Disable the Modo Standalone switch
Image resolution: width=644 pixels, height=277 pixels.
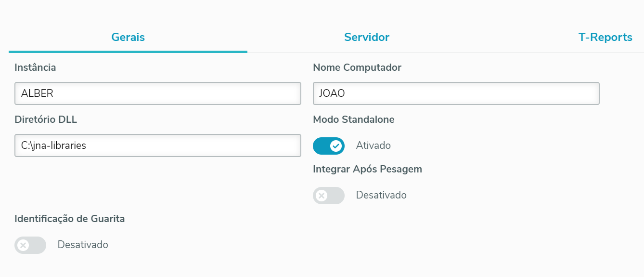click(x=329, y=145)
